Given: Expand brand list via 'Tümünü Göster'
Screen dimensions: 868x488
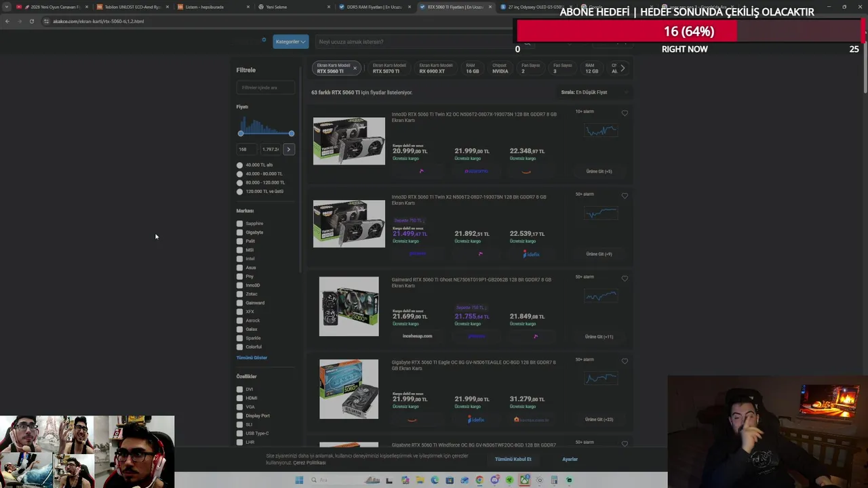Looking at the screenshot, I should 252,358.
